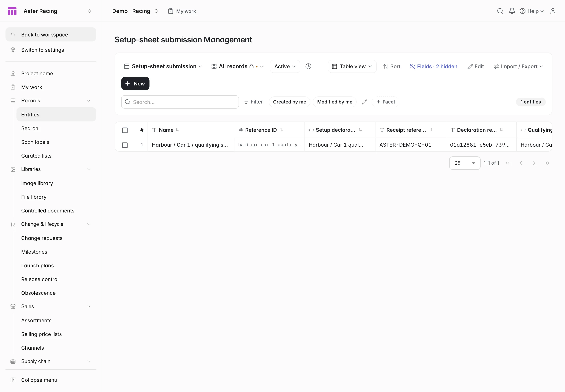Open the Import / Export dropdown
Image resolution: width=565 pixels, height=392 pixels.
[519, 66]
